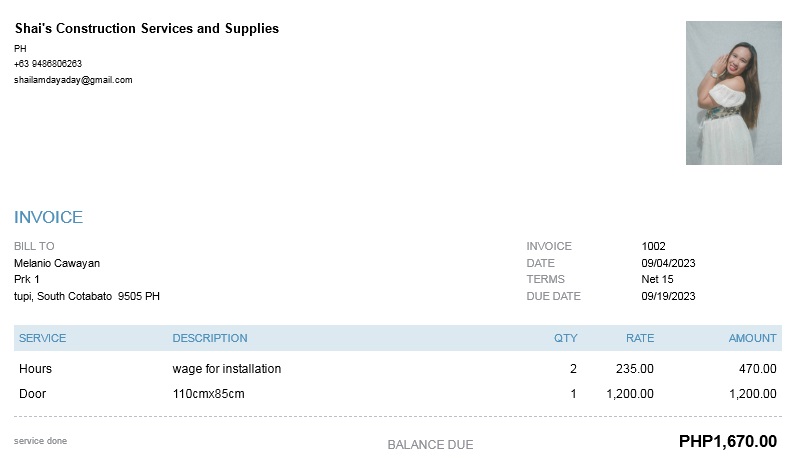Click the PHP1,670.00 balance due total
The height and width of the screenshot is (465, 800).
[727, 441]
